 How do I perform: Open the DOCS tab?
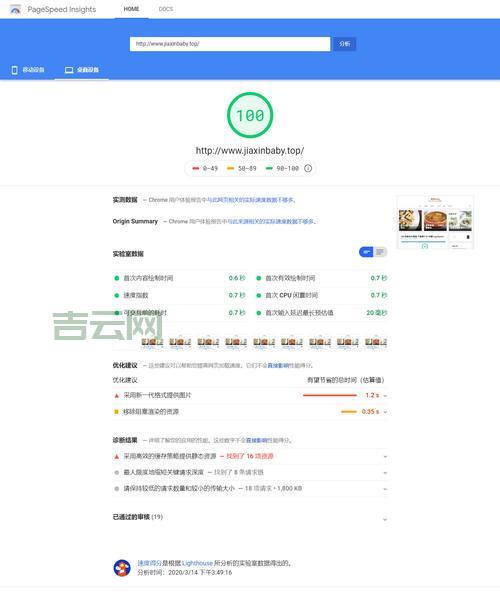166,9
